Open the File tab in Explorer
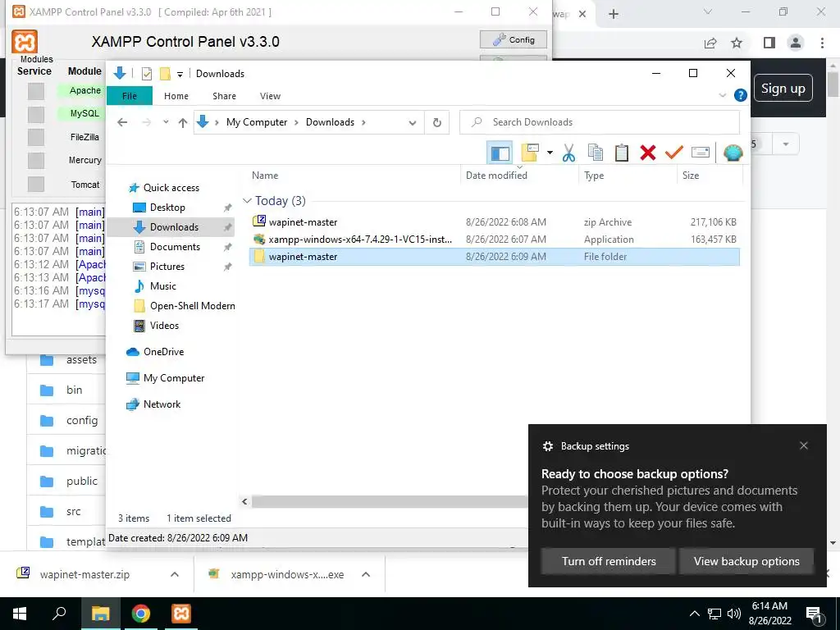The height and width of the screenshot is (630, 840). [130, 96]
